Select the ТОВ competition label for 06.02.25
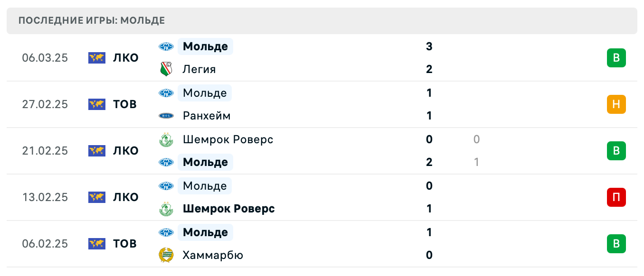 [125, 244]
